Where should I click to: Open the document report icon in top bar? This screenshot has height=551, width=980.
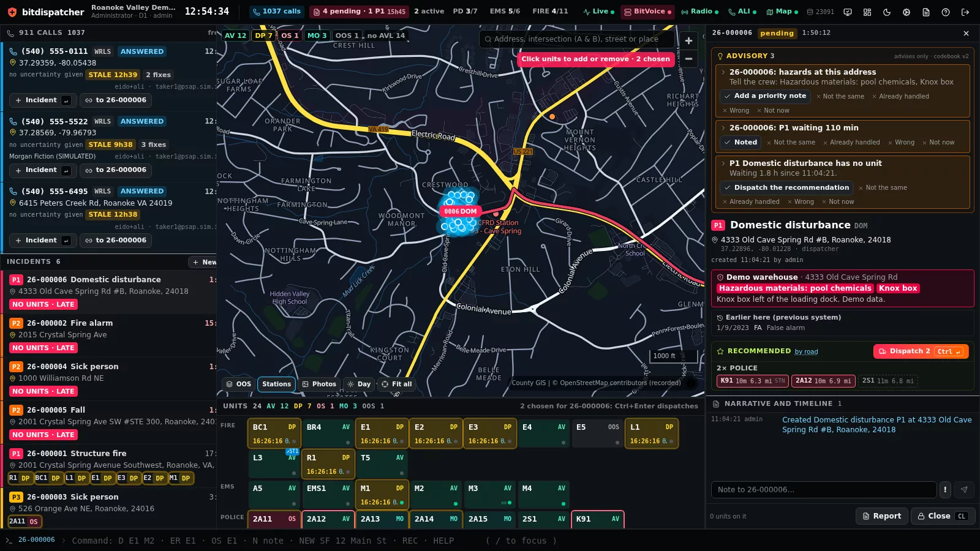coord(926,12)
